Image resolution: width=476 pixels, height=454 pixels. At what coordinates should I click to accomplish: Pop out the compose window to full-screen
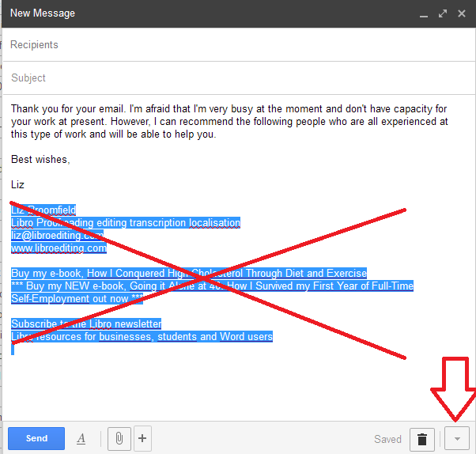point(442,13)
